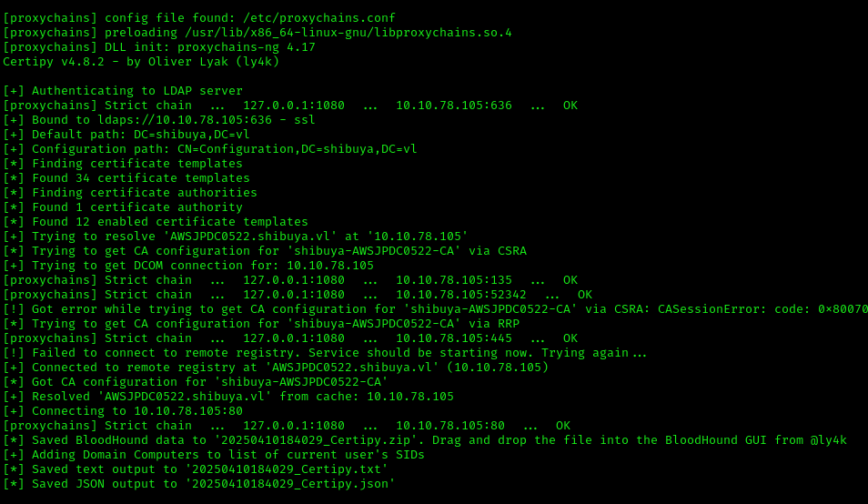Click the 10.10.78.105:135 proxy chain address

click(454, 280)
